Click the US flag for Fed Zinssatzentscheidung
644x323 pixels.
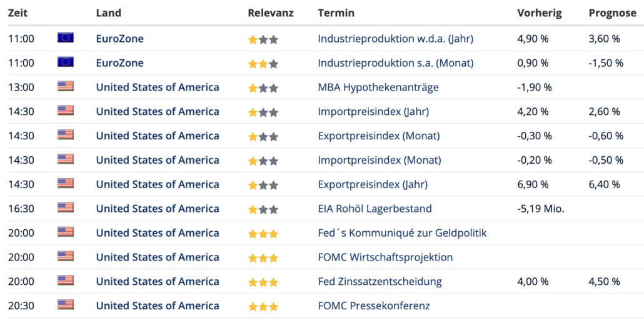point(65,281)
